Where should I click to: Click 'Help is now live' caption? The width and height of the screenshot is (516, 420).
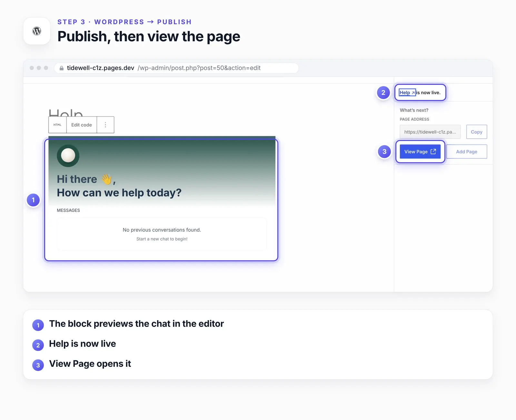pos(83,344)
